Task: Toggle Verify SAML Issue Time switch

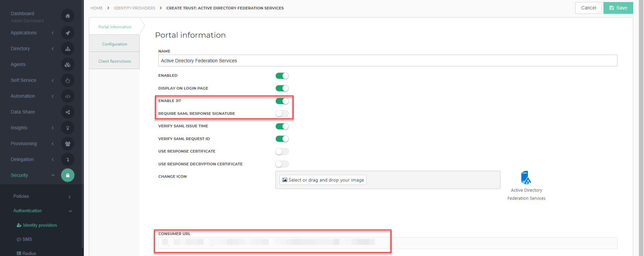Action: pyautogui.click(x=282, y=126)
